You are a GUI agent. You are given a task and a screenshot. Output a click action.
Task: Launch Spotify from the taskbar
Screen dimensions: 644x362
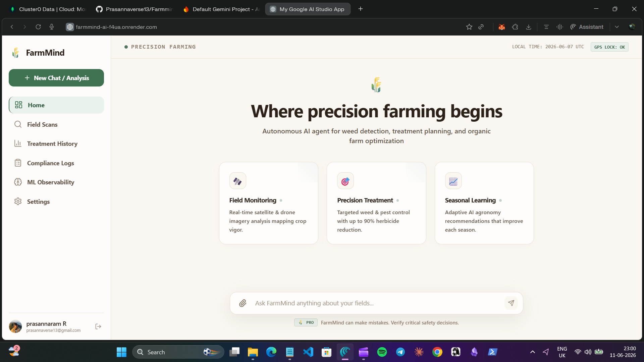click(382, 352)
